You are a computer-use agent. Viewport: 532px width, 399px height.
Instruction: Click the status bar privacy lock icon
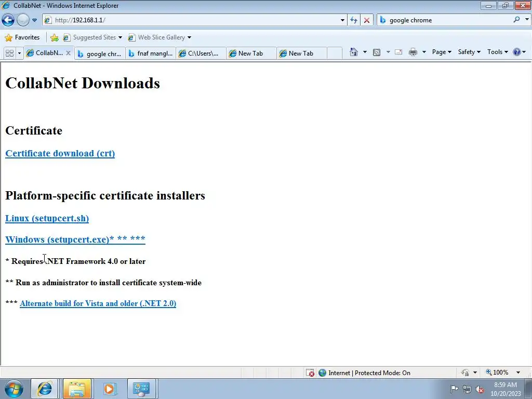tap(465, 373)
